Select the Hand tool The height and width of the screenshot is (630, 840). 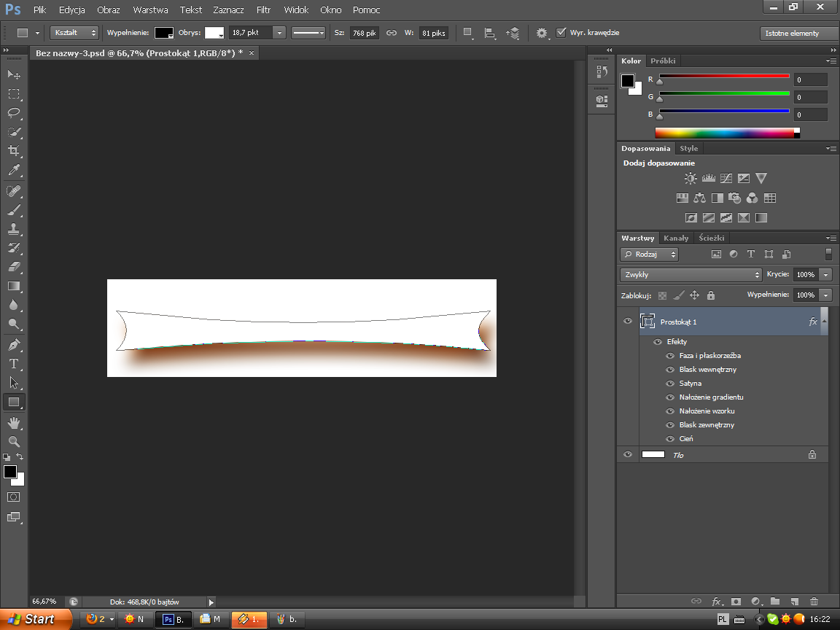pyautogui.click(x=14, y=423)
